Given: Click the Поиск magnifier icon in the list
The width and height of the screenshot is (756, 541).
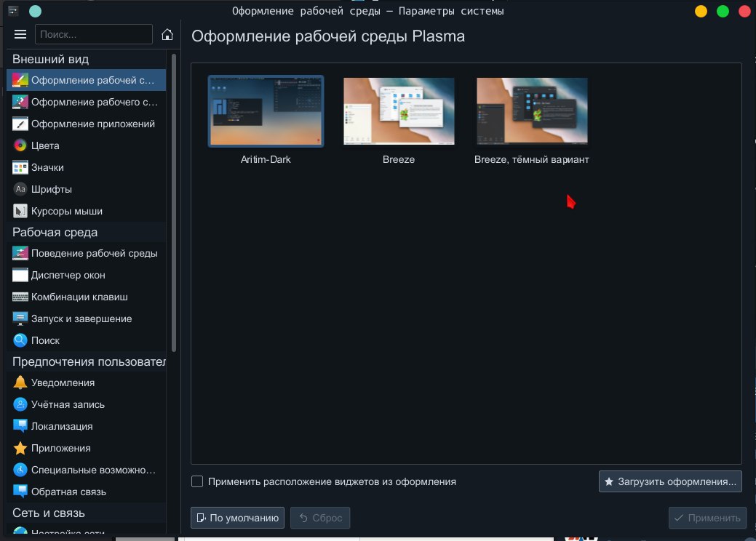Looking at the screenshot, I should click(20, 340).
